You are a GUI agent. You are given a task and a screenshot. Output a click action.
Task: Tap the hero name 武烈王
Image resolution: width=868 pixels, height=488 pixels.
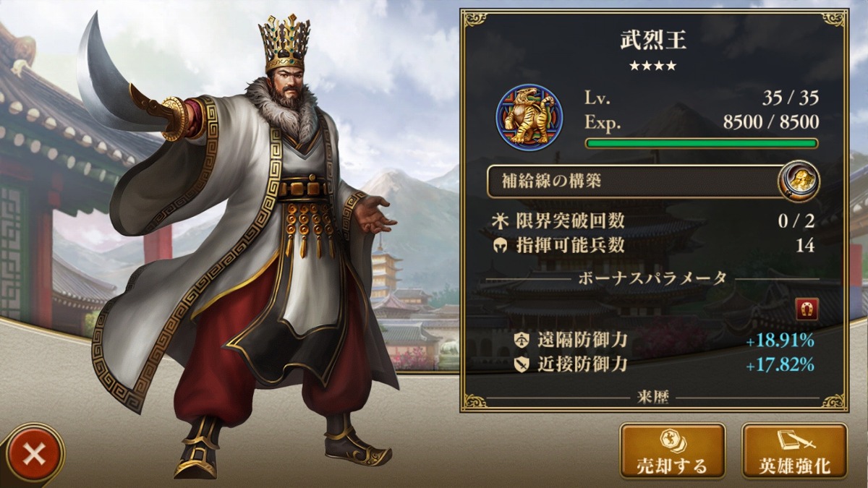[653, 40]
